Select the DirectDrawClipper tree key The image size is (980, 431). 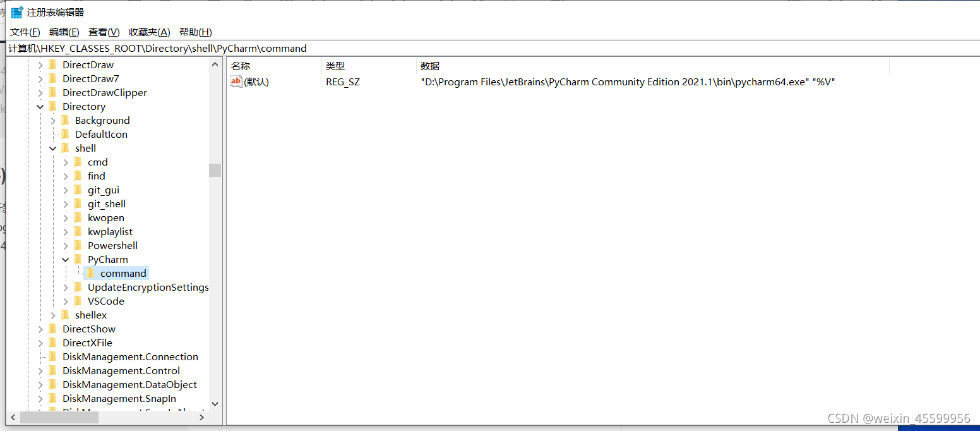point(105,93)
